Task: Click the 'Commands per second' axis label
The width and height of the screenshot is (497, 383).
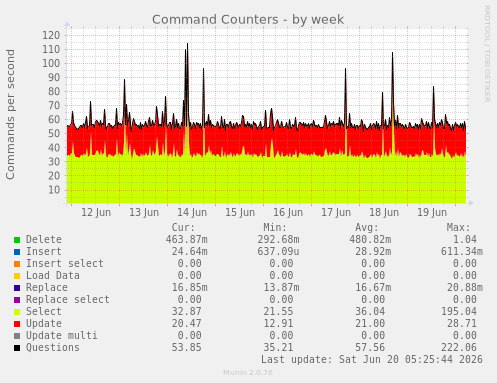Action: coord(10,114)
